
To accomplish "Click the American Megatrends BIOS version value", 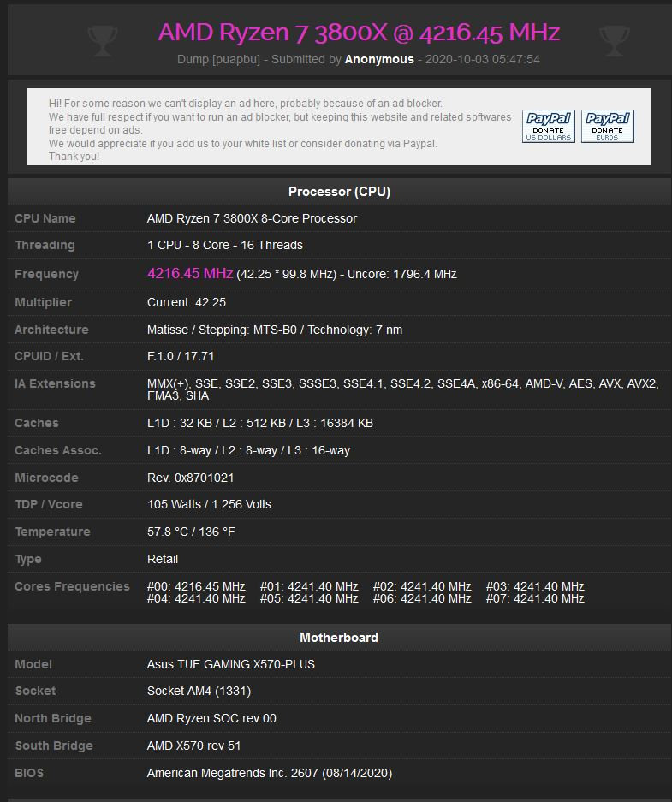I will [x=270, y=773].
